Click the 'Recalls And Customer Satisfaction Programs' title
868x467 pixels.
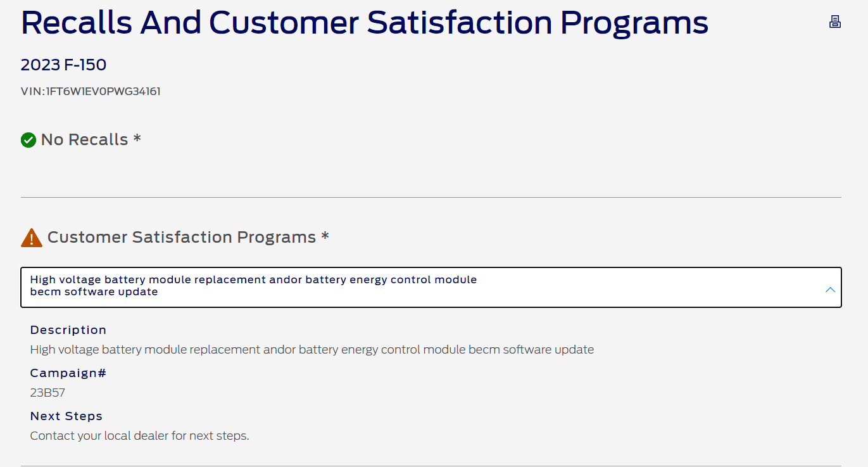[364, 23]
